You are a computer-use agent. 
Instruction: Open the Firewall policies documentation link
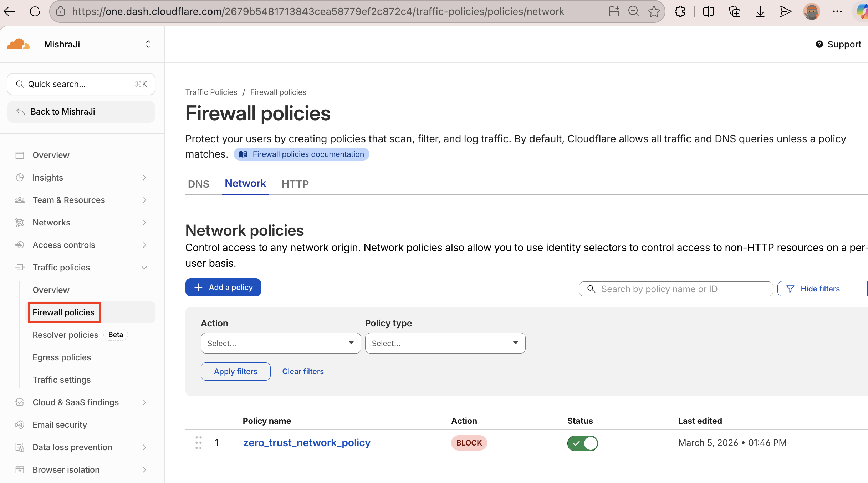tap(301, 154)
